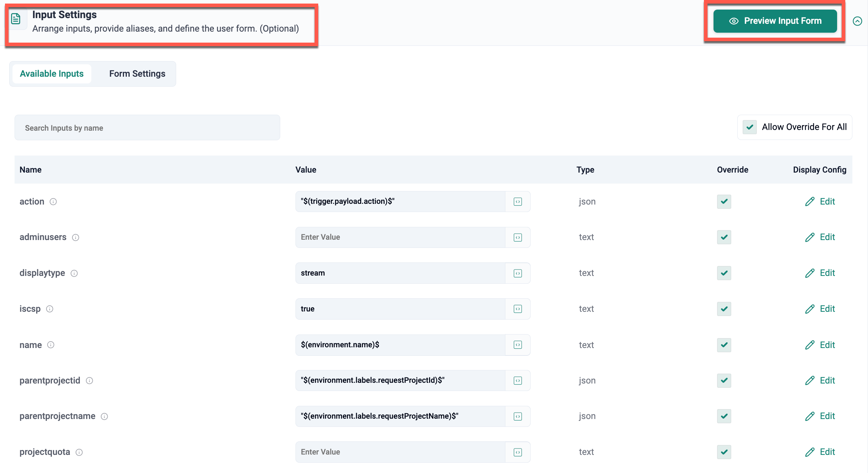Click info icon beside adminusers
The height and width of the screenshot is (473, 868).
pos(75,237)
